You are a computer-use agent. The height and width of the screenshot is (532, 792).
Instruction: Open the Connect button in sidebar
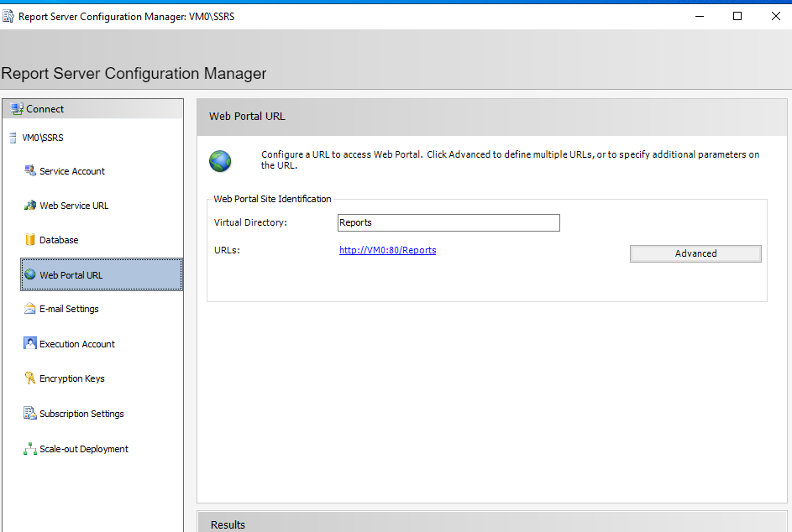(x=93, y=108)
